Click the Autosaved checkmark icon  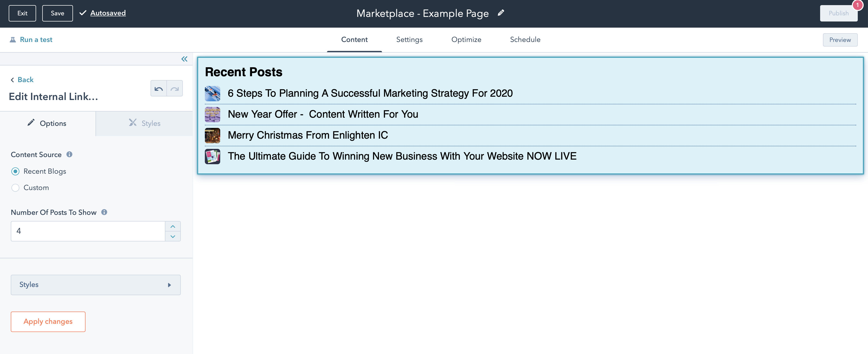coord(82,13)
